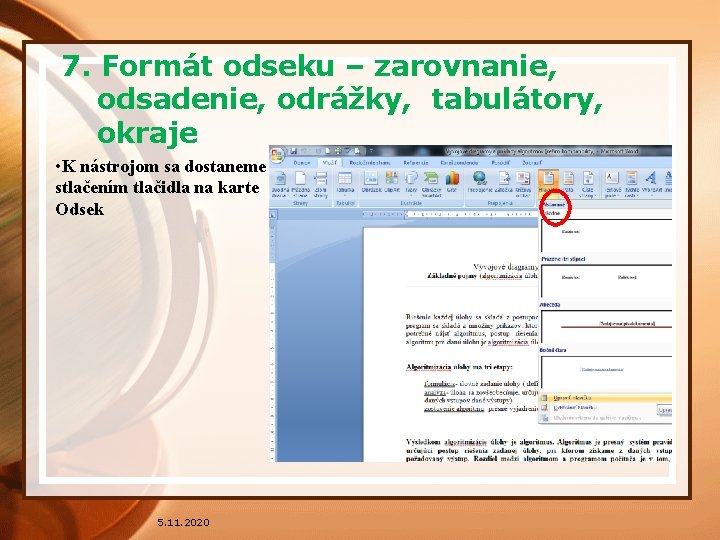Select the Prázdne (tri stĺpce) header thumbnail
This screenshot has width=720, height=540.
(606, 281)
